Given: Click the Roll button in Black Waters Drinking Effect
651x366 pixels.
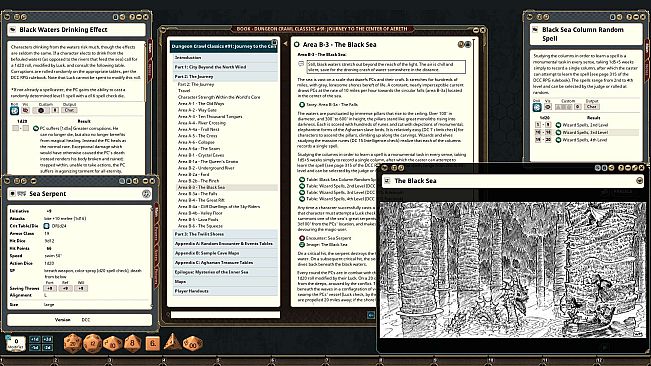Looking at the screenshot, I should pos(14,110).
